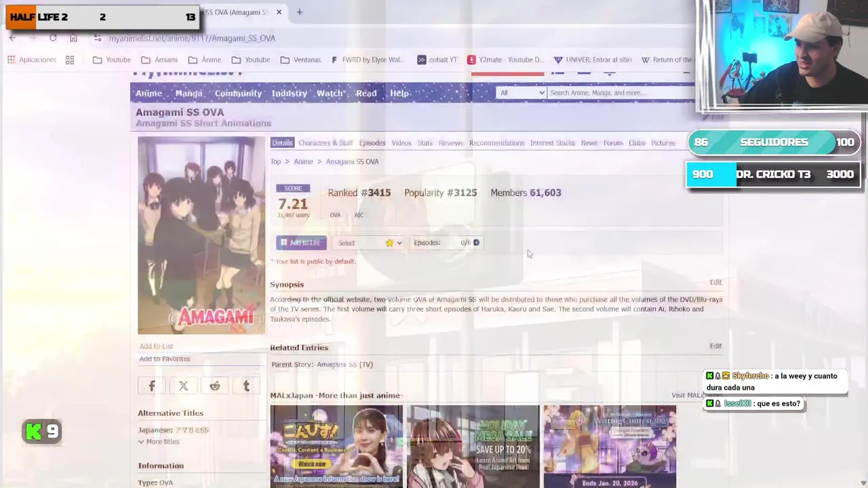Open the UNIVER Entrar al sitio bookmark
Screen dimensions: 868x488
point(593,60)
